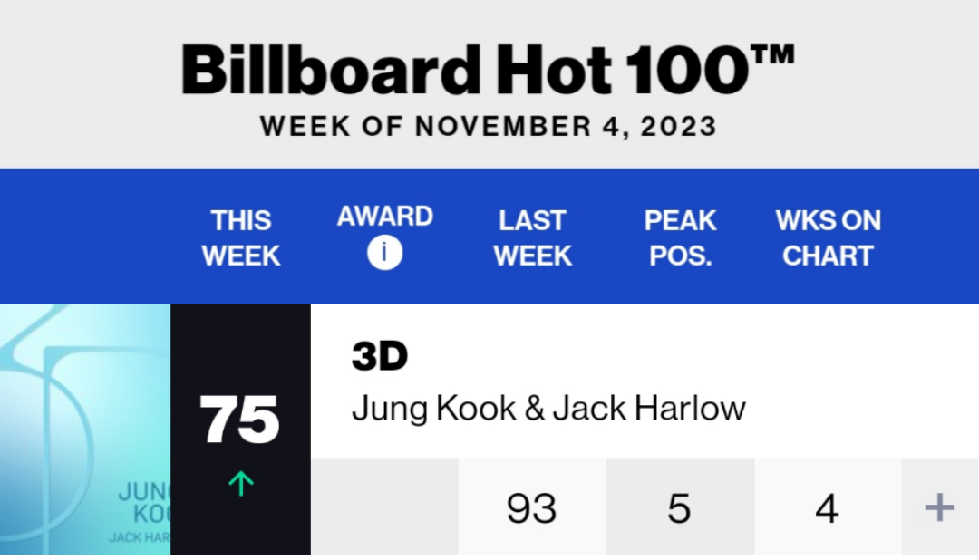Click the Peak Pos. column header
Viewport: 979px width, 560px height.
(680, 237)
